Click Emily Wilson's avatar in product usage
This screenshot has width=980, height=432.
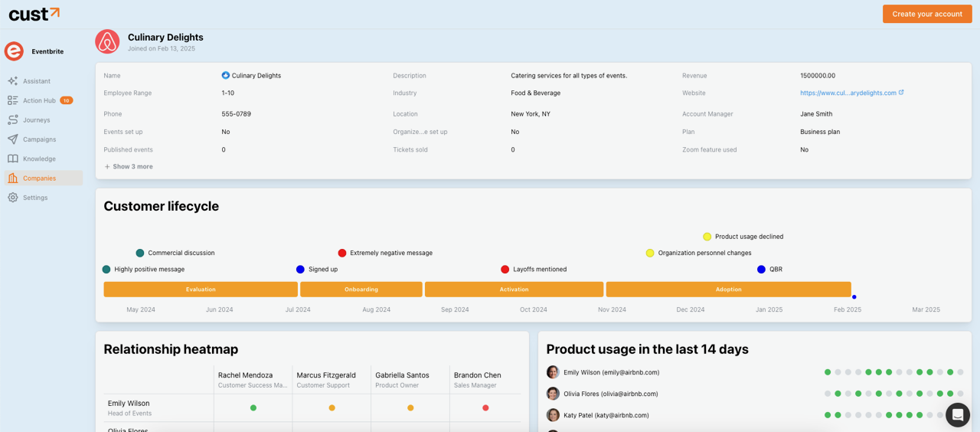pos(553,372)
